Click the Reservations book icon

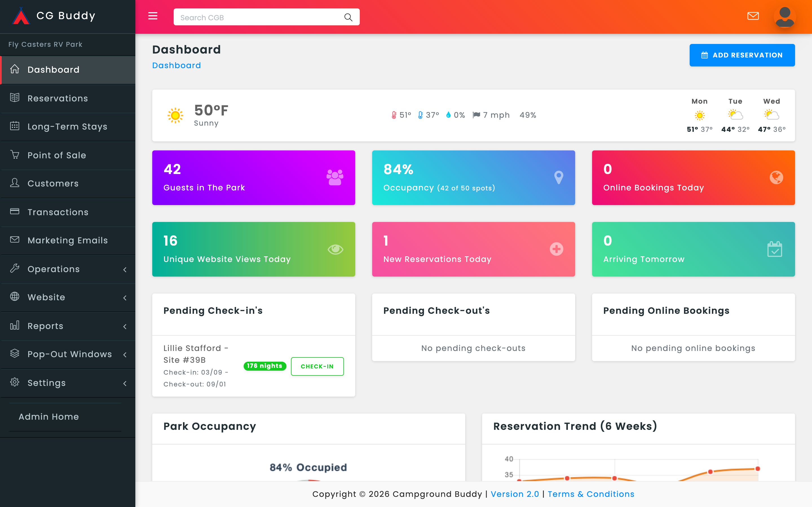(15, 98)
